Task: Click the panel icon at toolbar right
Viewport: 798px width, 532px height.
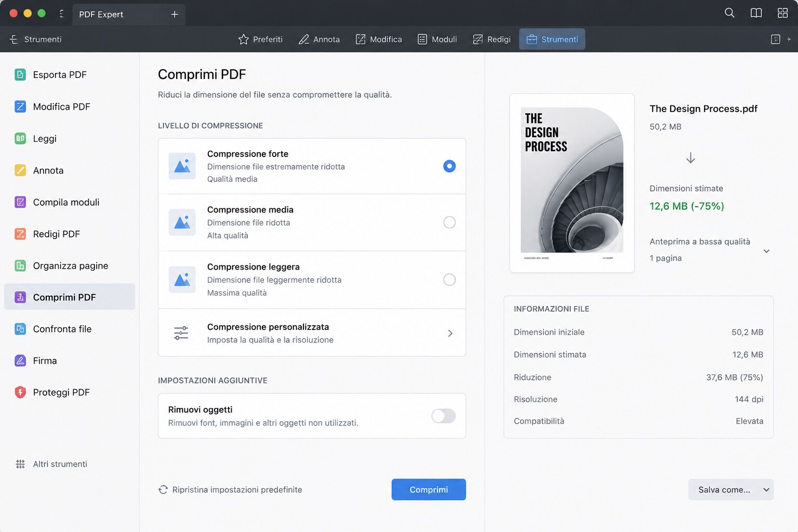Action: coord(775,39)
